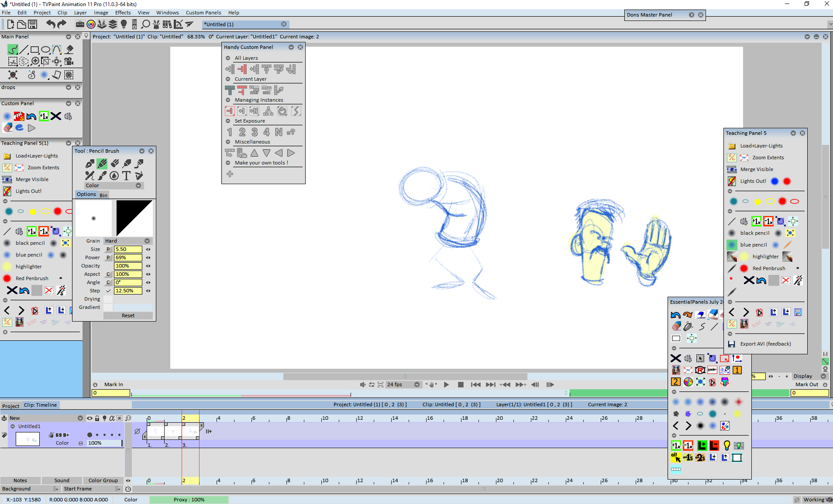Viewport: 833px width, 504px height.
Task: Select the camera tool in Main Panel
Action: (69, 61)
